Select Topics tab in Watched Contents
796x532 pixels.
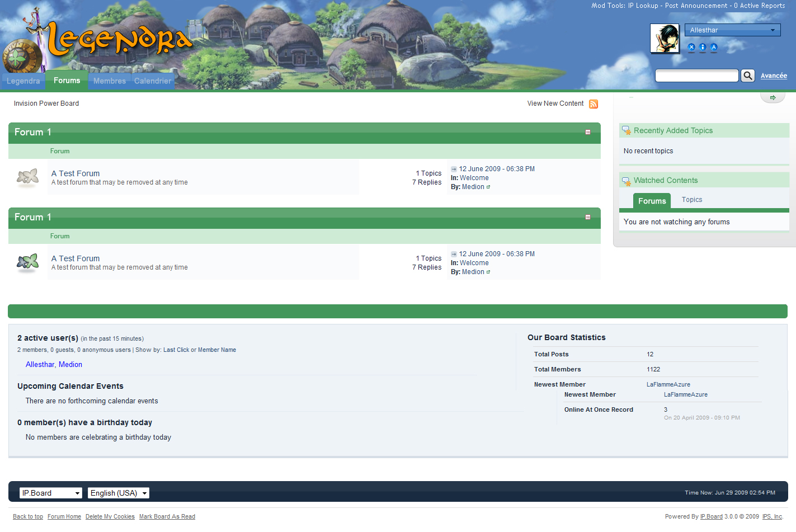[691, 200]
